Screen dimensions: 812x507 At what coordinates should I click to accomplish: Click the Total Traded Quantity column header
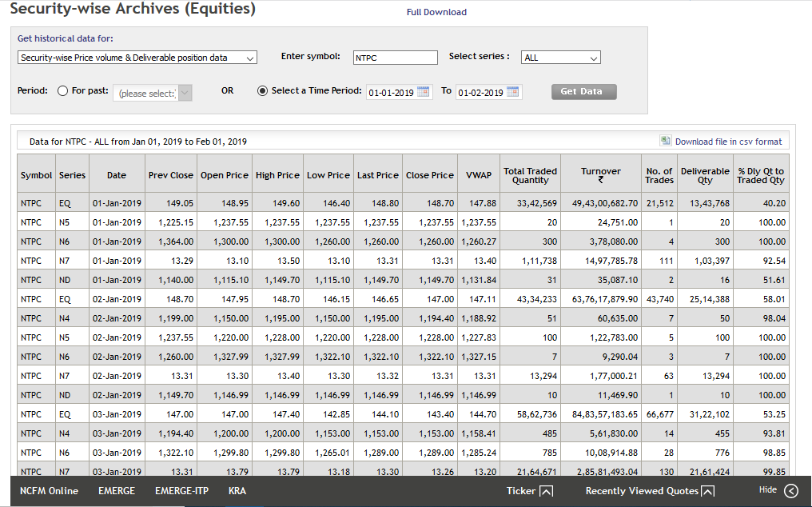tap(531, 175)
